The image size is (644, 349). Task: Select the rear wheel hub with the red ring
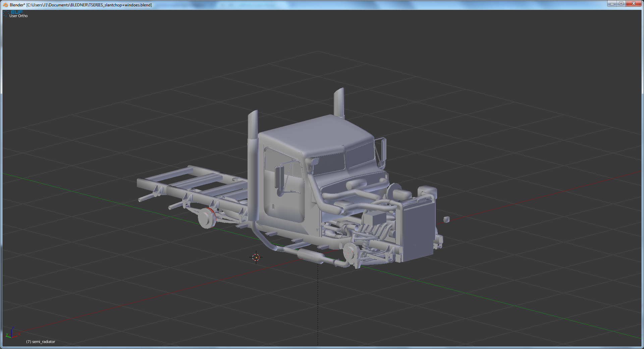pos(207,218)
